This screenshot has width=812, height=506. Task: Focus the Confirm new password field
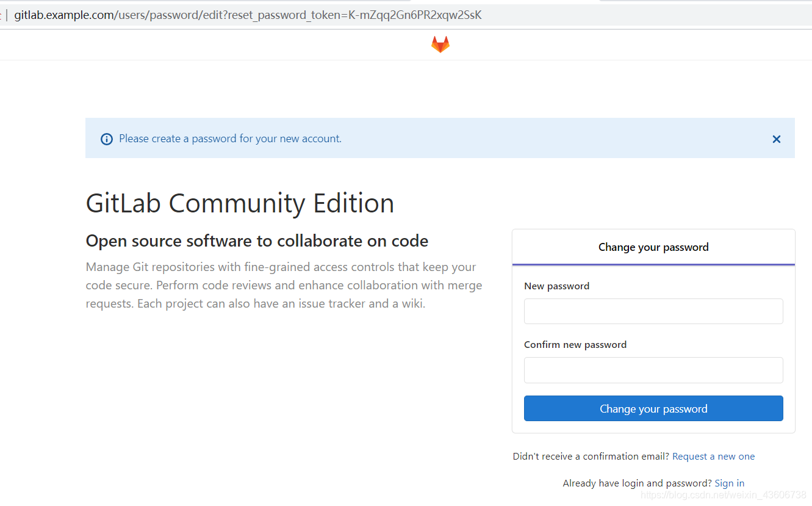click(x=653, y=370)
